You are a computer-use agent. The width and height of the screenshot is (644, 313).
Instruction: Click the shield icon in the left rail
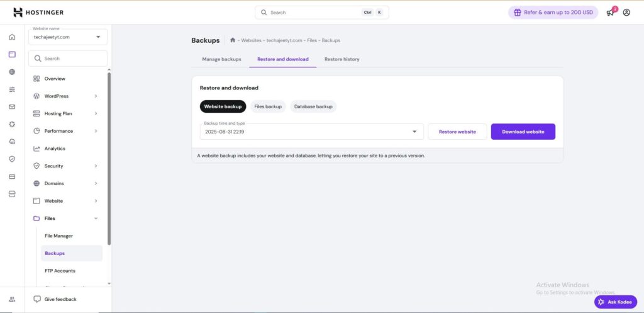[12, 159]
